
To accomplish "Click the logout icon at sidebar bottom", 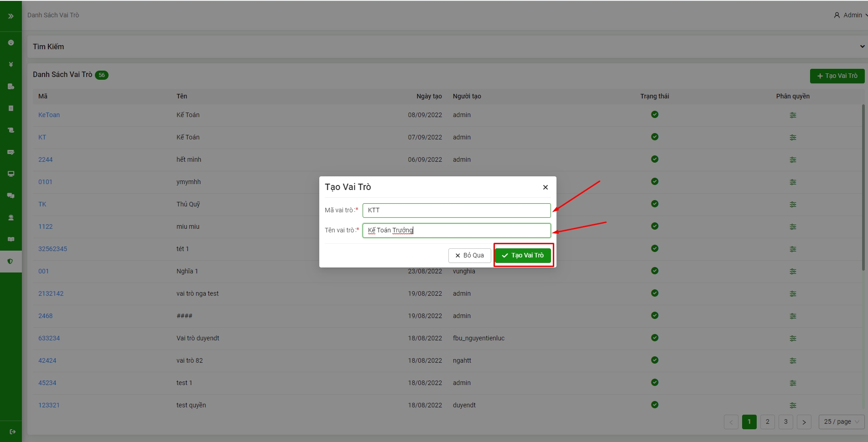I will pyautogui.click(x=12, y=432).
